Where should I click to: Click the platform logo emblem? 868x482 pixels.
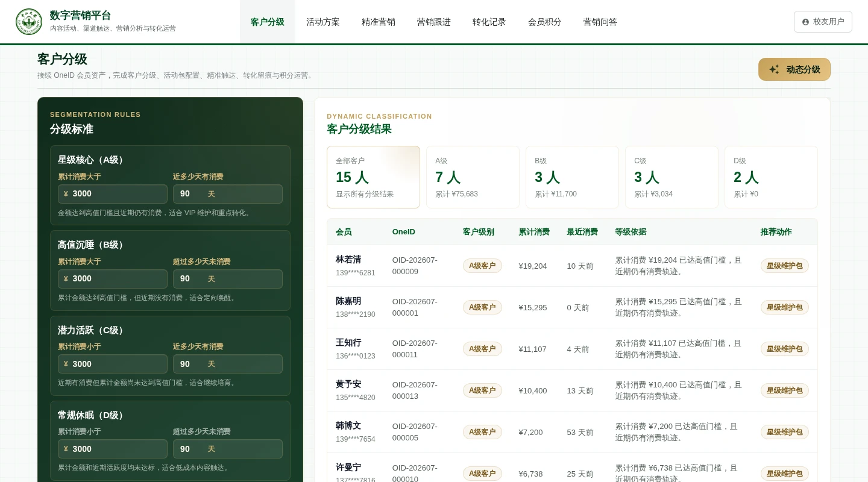coord(29,22)
